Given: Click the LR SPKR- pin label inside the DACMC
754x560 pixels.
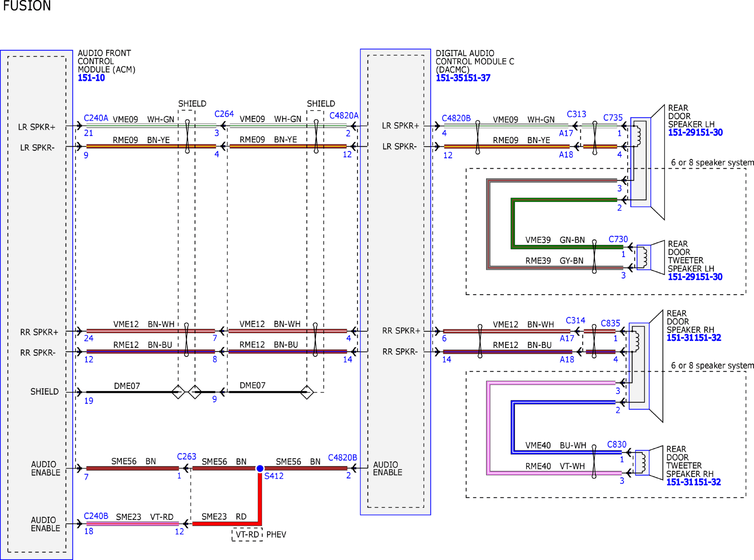Looking at the screenshot, I should [x=400, y=146].
